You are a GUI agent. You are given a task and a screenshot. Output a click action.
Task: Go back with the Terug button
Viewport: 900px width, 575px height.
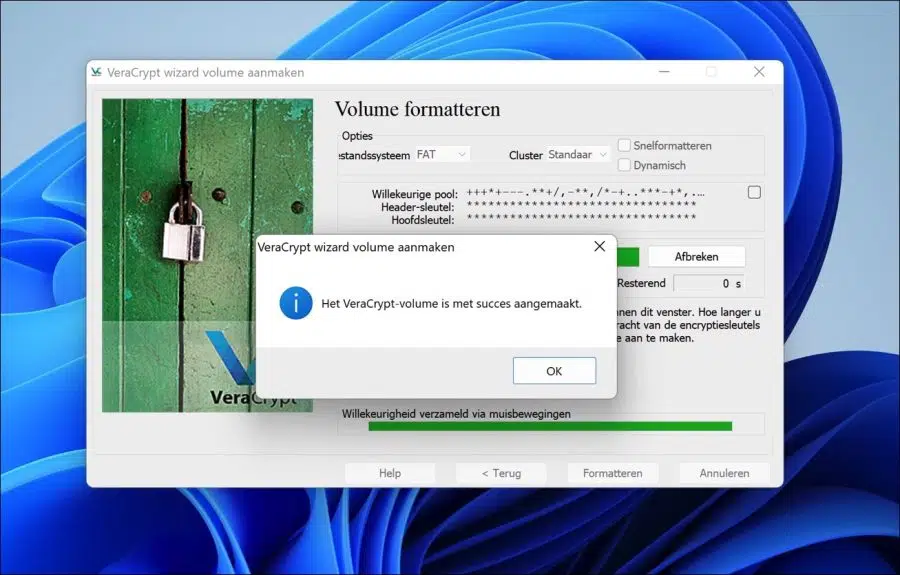(x=501, y=473)
